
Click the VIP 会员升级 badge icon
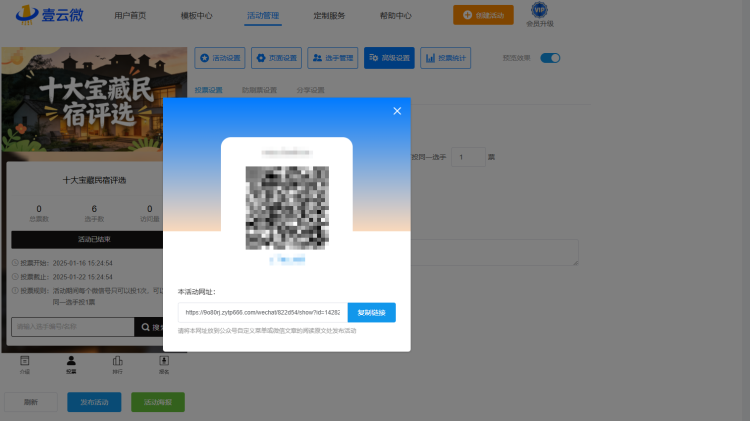(540, 10)
